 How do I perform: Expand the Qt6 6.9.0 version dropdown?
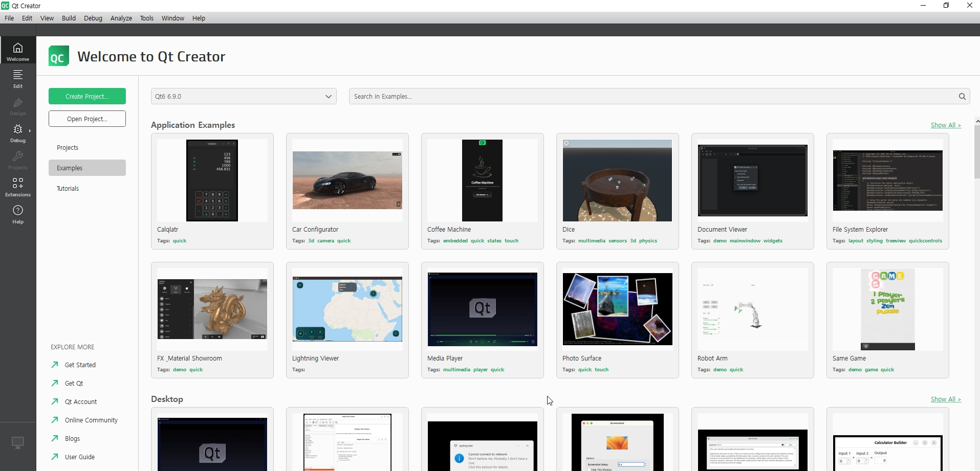click(244, 96)
